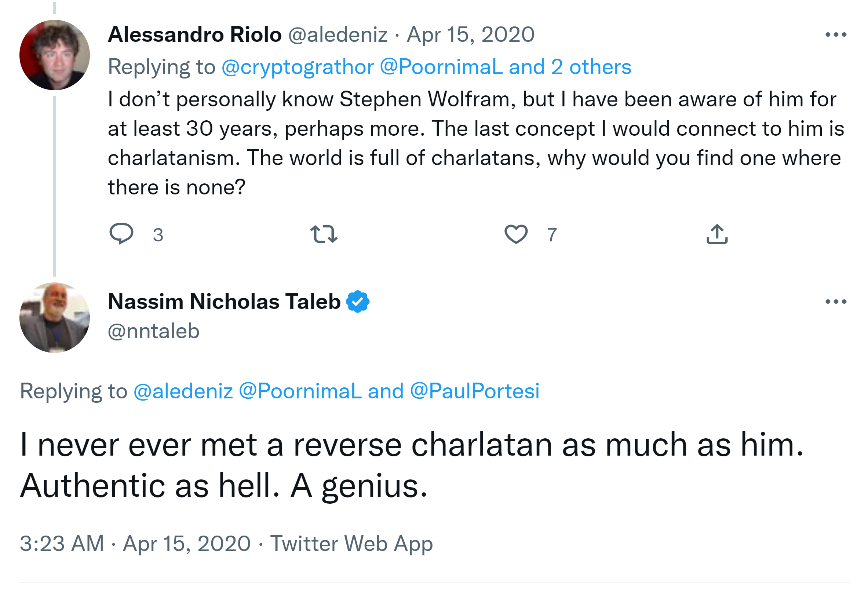This screenshot has width=868, height=595.
Task: Visit @PoornimaL mention in Alessandro's reply line
Action: tap(441, 67)
